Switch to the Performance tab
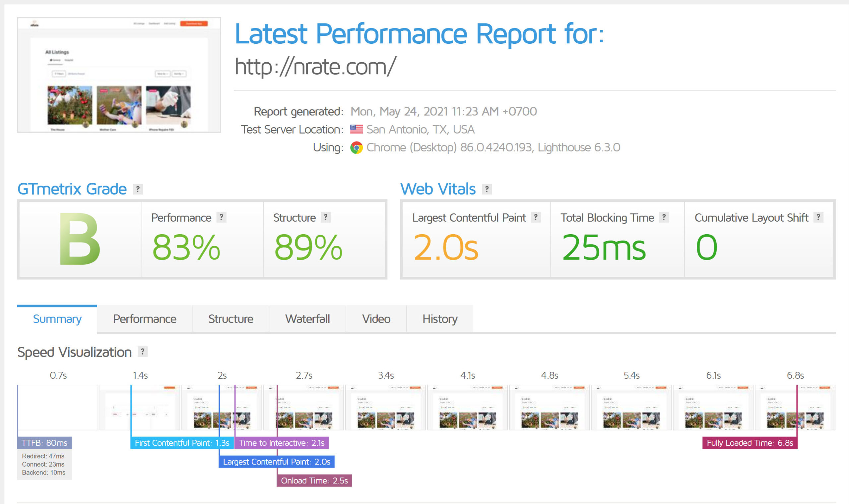Image resolution: width=849 pixels, height=504 pixels. tap(145, 319)
